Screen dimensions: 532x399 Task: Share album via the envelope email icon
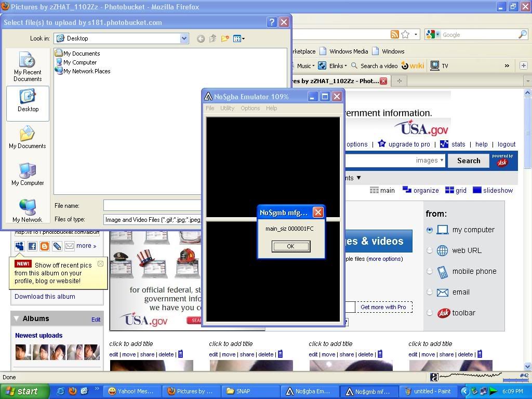(x=70, y=246)
